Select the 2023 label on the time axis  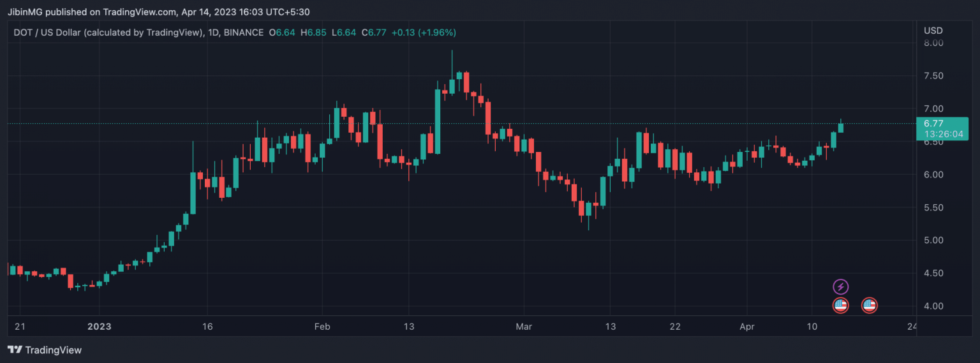point(100,327)
